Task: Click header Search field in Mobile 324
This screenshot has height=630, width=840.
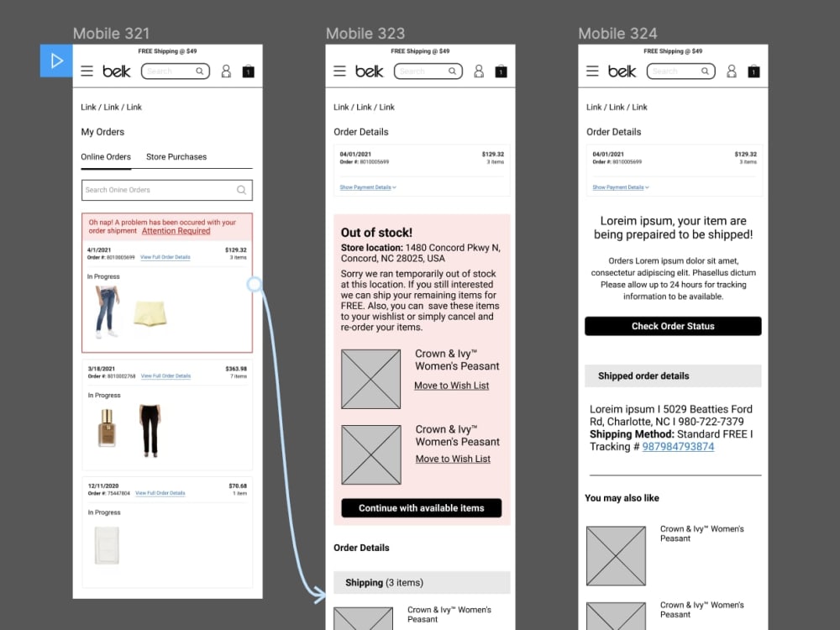Action: [x=681, y=71]
